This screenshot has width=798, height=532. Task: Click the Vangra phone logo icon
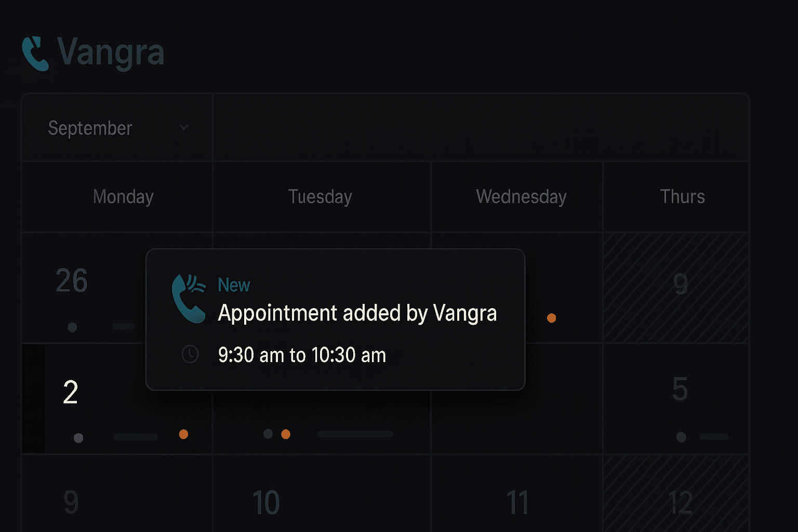coord(35,53)
